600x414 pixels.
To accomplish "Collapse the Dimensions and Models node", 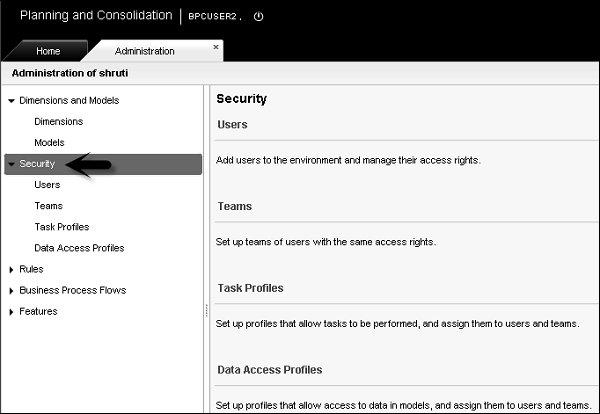I will (x=11, y=101).
